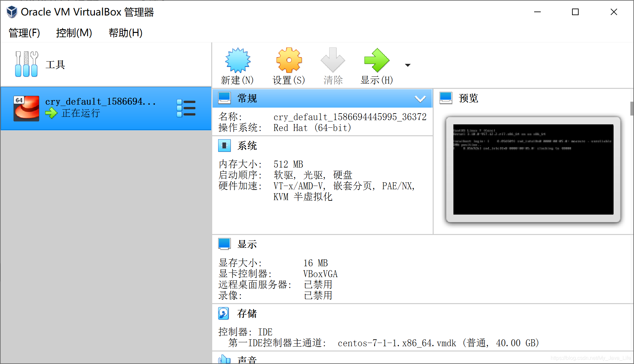Open Settings (设置) gear icon
This screenshot has width=634, height=364.
point(289,61)
